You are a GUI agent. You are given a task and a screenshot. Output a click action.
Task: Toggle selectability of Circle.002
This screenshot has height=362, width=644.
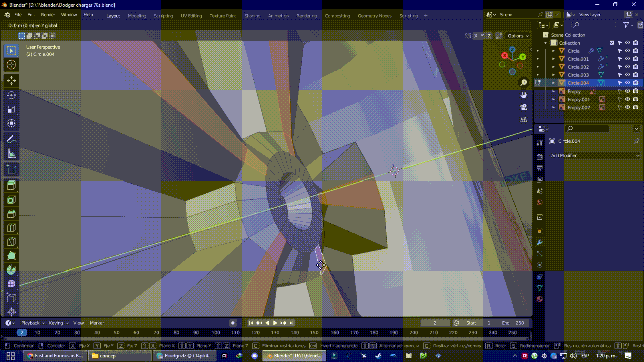tap(620, 67)
